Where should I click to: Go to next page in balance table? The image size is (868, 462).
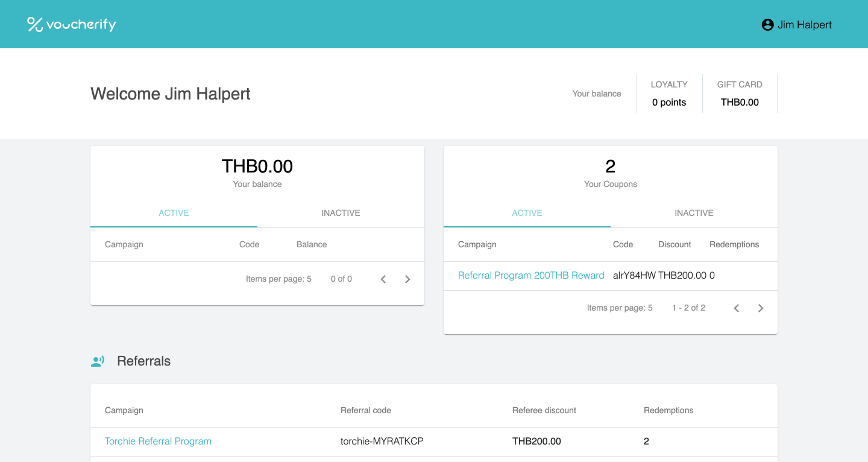pos(407,279)
